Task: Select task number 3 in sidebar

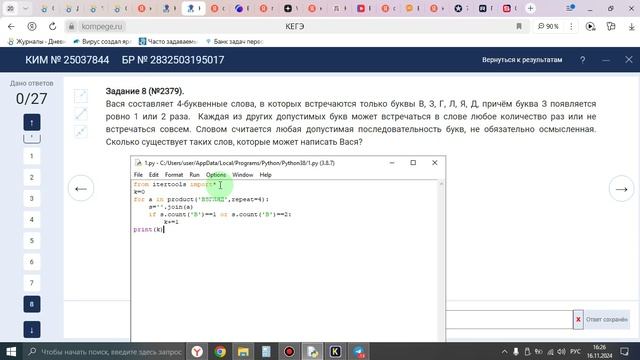Action: click(x=32, y=198)
